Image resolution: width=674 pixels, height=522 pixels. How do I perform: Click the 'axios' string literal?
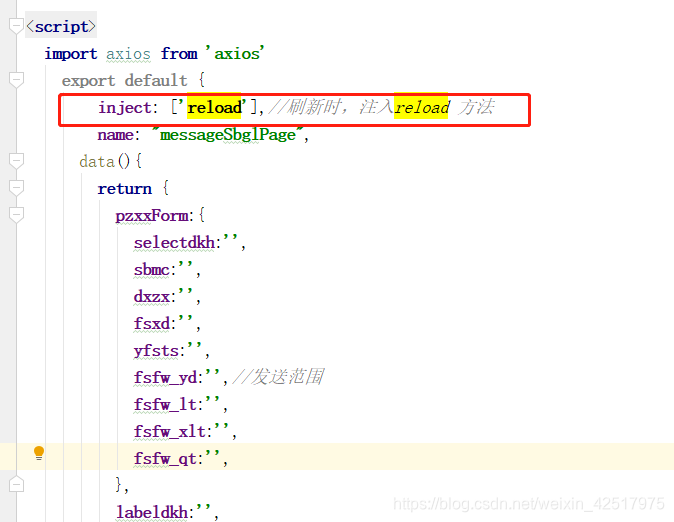click(x=235, y=54)
